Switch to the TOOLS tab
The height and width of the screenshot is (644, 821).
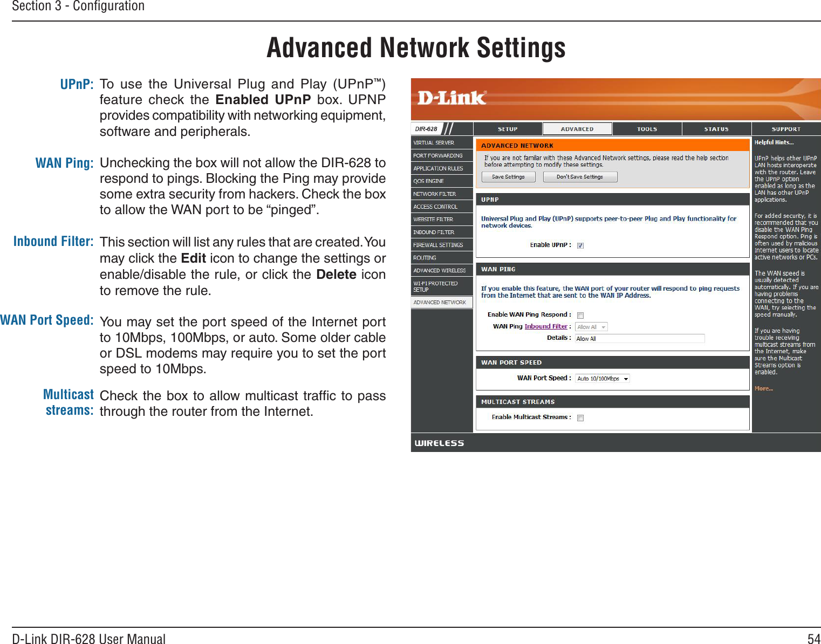tap(647, 129)
